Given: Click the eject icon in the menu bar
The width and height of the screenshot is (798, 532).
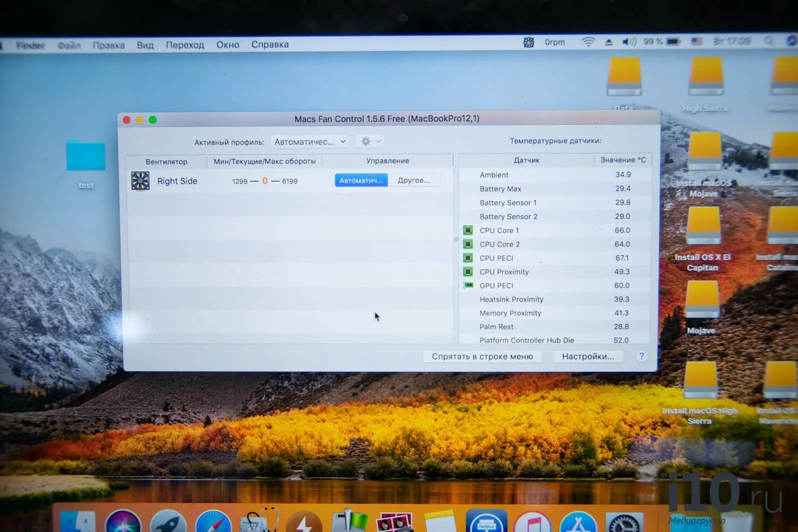Looking at the screenshot, I should [609, 42].
